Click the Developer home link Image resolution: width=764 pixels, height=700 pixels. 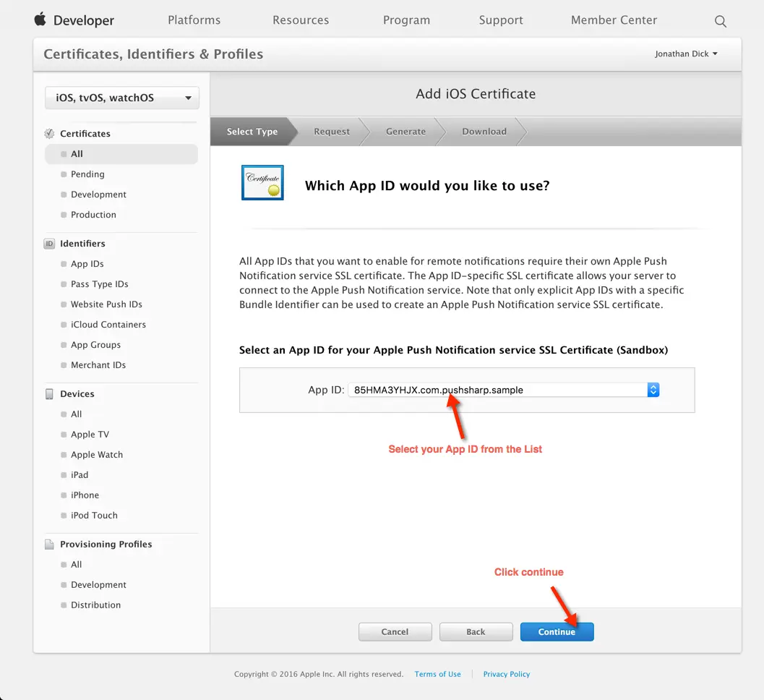point(84,20)
